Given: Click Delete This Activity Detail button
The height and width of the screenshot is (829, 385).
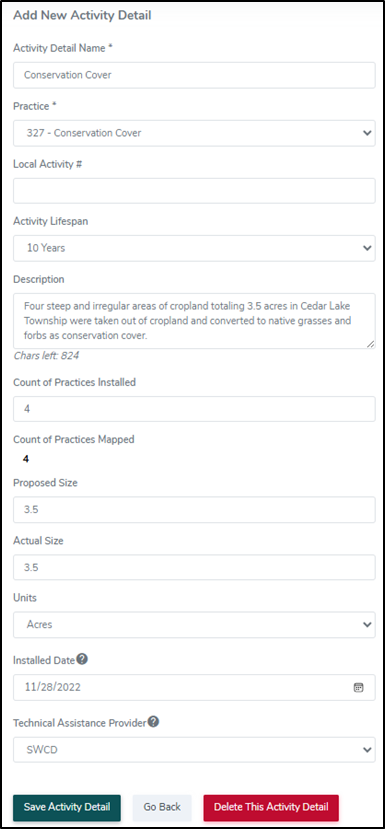Looking at the screenshot, I should click(271, 807).
